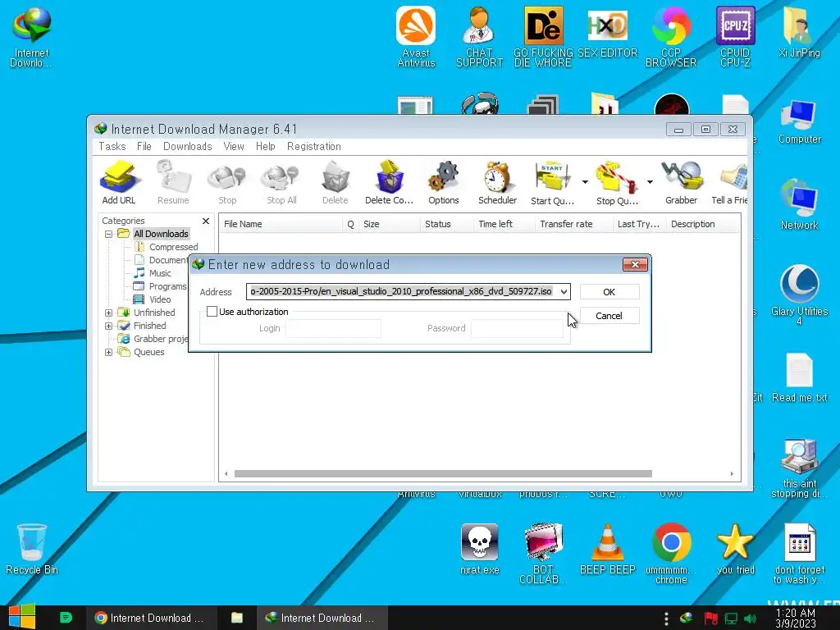The width and height of the screenshot is (840, 630).
Task: Open the View menu
Action: 234,146
